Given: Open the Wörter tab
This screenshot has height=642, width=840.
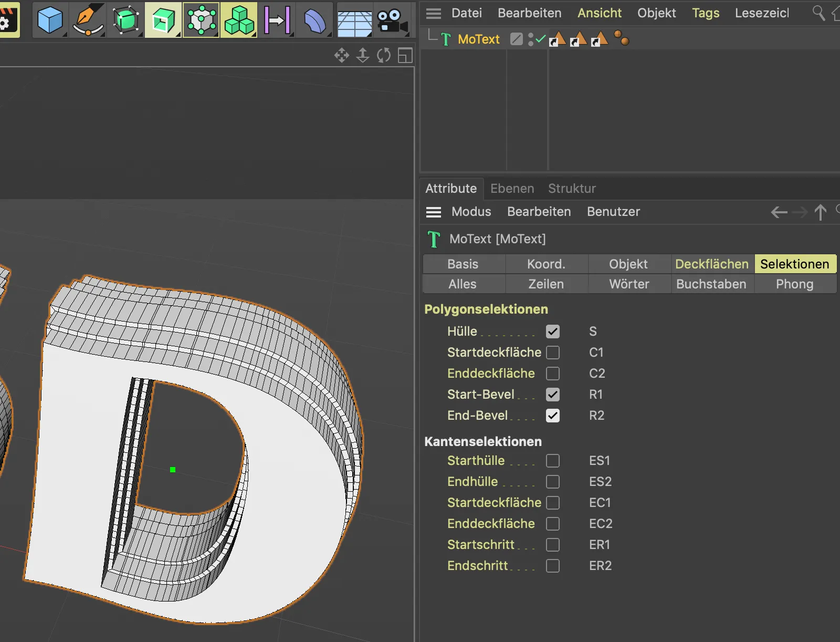Looking at the screenshot, I should click(x=629, y=284).
